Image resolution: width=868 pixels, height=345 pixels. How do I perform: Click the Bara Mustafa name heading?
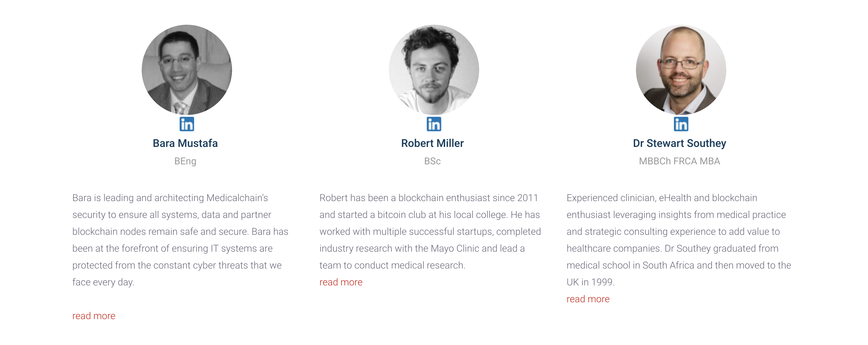click(185, 143)
